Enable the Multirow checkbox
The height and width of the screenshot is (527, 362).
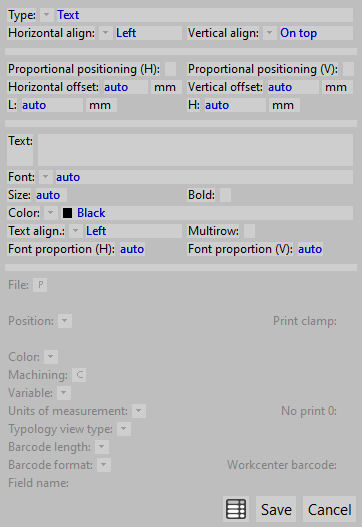249,231
